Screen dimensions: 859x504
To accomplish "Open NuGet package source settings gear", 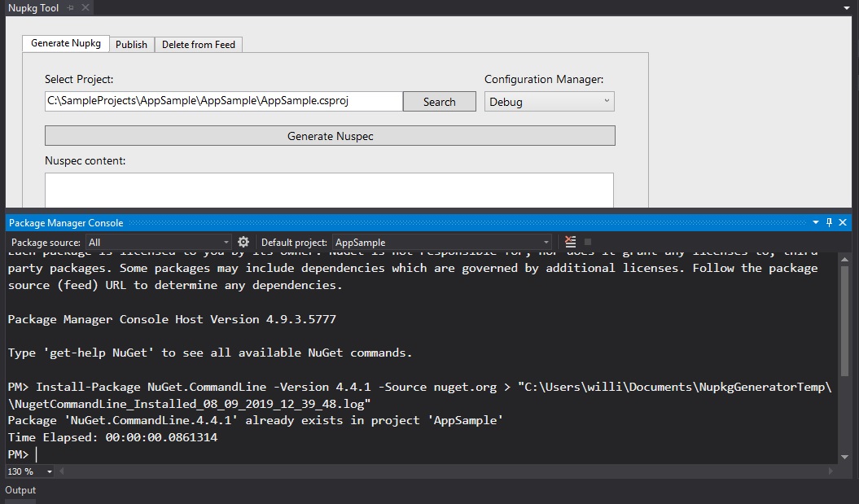I will coord(243,241).
